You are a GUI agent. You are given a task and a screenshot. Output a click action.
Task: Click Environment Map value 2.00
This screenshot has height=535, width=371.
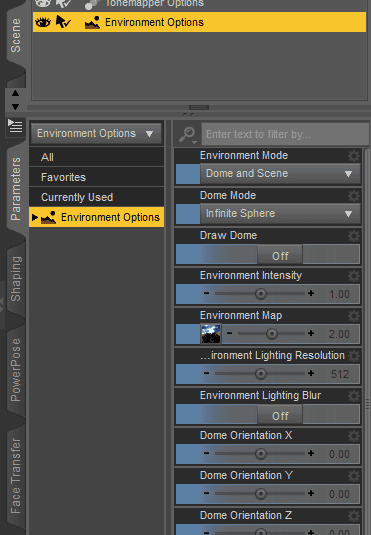(339, 334)
